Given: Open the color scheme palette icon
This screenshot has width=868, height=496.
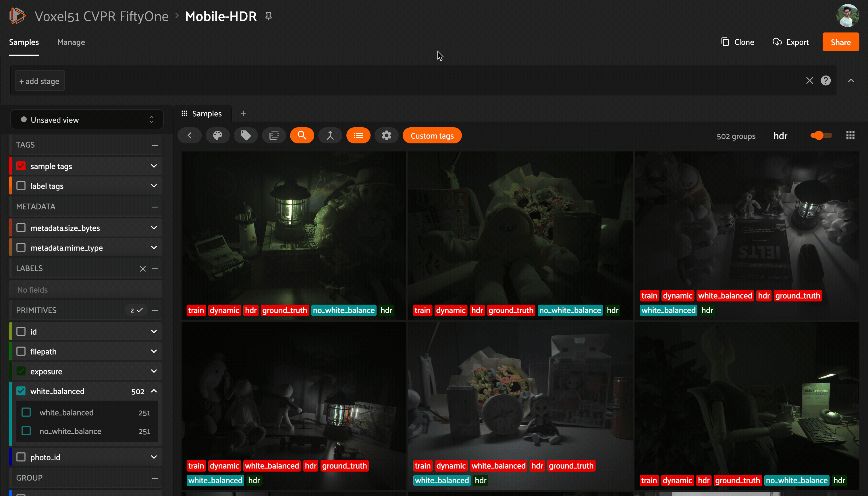Looking at the screenshot, I should point(217,136).
